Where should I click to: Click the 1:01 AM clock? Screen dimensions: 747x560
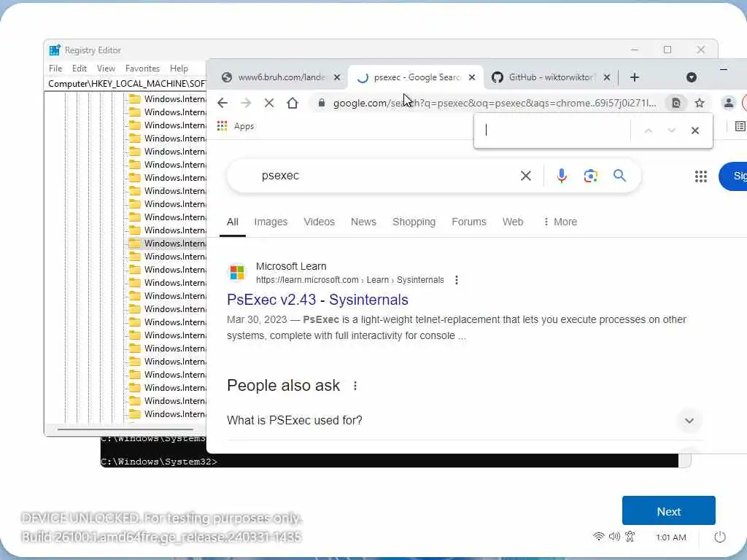pyautogui.click(x=671, y=537)
